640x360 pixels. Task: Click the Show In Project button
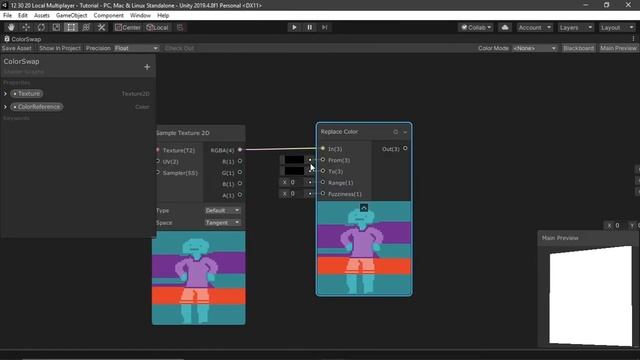(x=60, y=48)
